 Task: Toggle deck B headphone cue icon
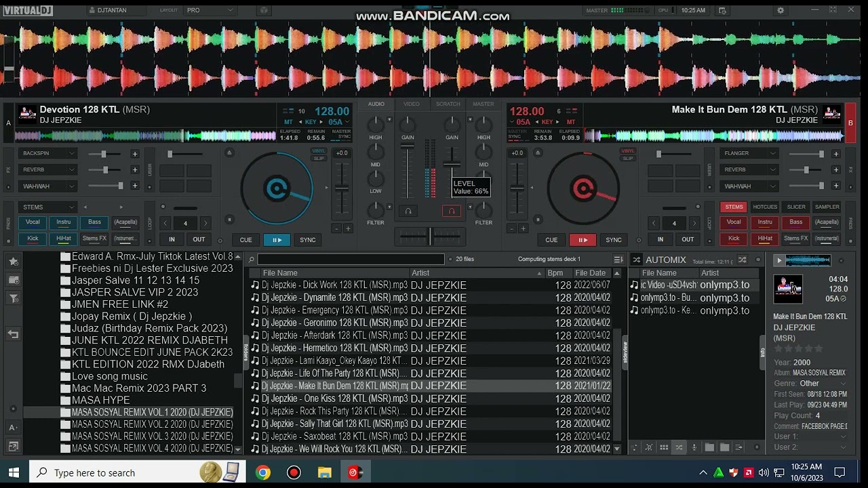pos(452,211)
